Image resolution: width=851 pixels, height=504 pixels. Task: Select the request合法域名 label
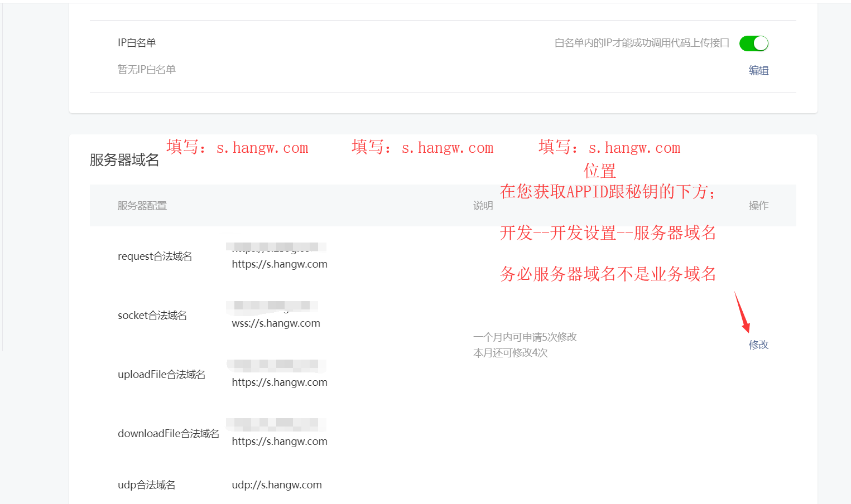click(x=155, y=256)
